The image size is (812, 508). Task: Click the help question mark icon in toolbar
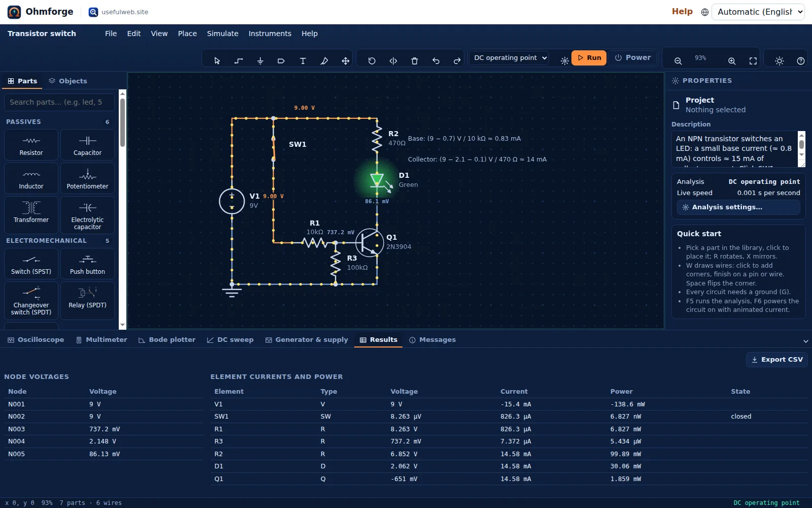click(x=801, y=61)
